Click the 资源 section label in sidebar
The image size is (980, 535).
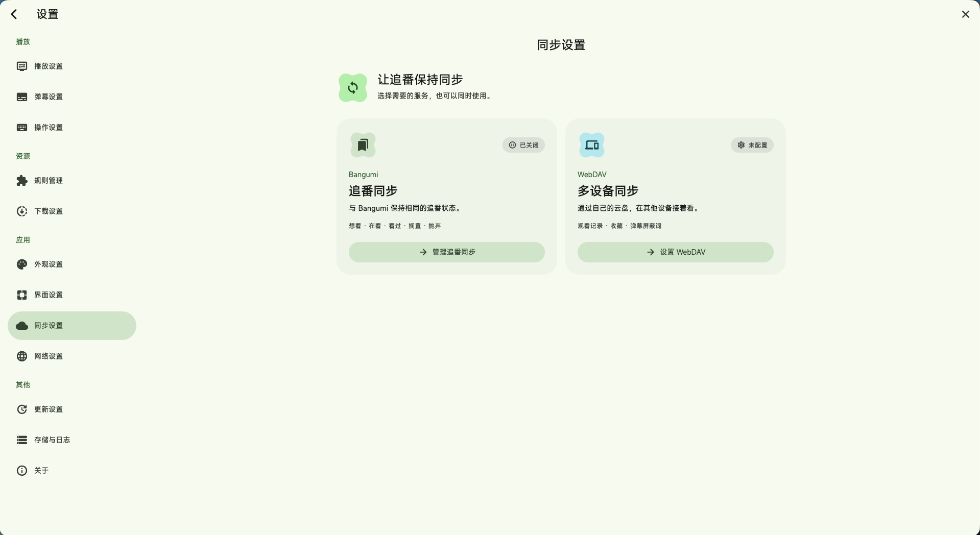(23, 156)
